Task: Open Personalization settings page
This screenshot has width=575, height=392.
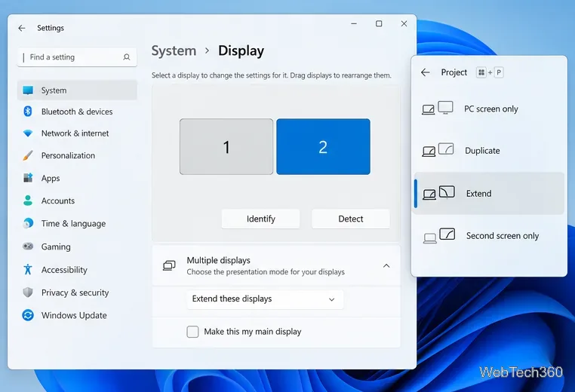Action: 77,155
